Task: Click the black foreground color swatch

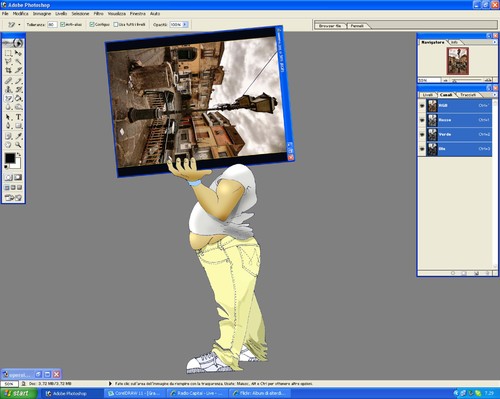Action: tap(10, 158)
